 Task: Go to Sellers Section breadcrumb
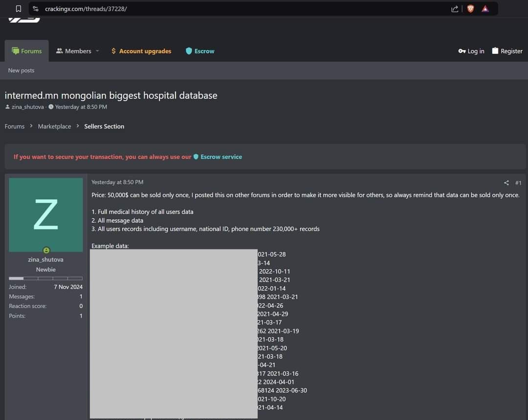pos(104,126)
